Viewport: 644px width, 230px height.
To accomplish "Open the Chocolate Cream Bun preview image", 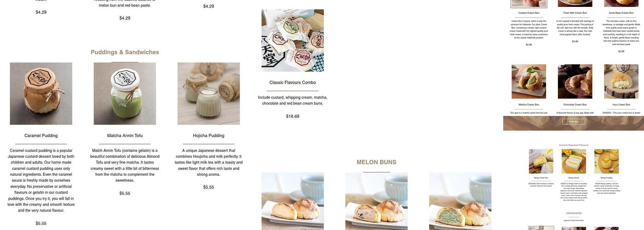I will (575, 81).
